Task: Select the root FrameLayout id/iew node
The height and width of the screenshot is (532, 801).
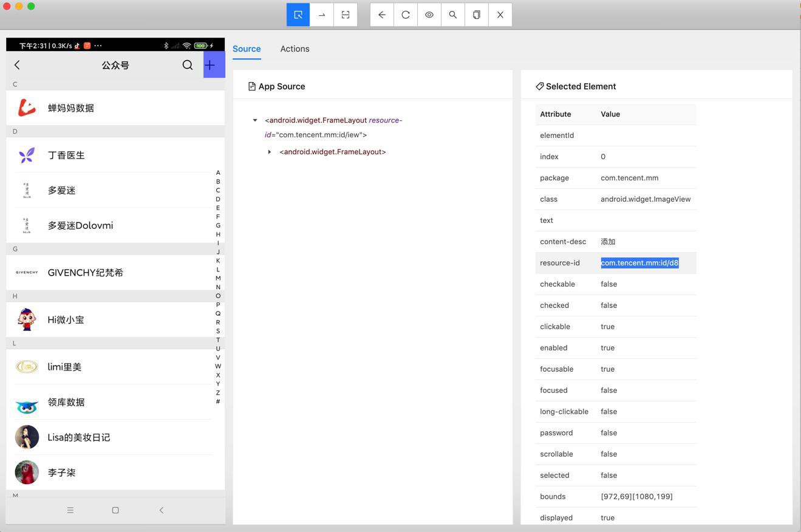Action: [333, 128]
